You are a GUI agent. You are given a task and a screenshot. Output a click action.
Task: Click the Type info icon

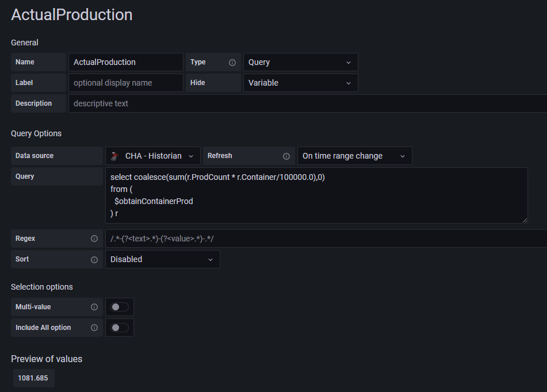click(x=232, y=62)
